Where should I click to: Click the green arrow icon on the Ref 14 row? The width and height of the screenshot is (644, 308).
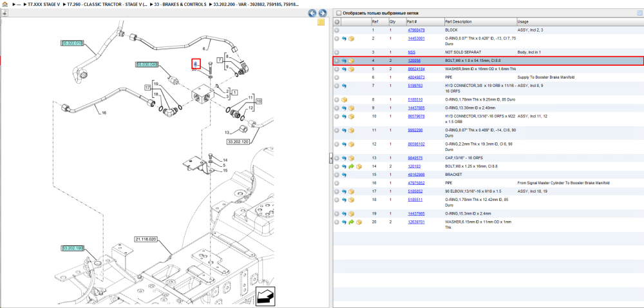351,166
